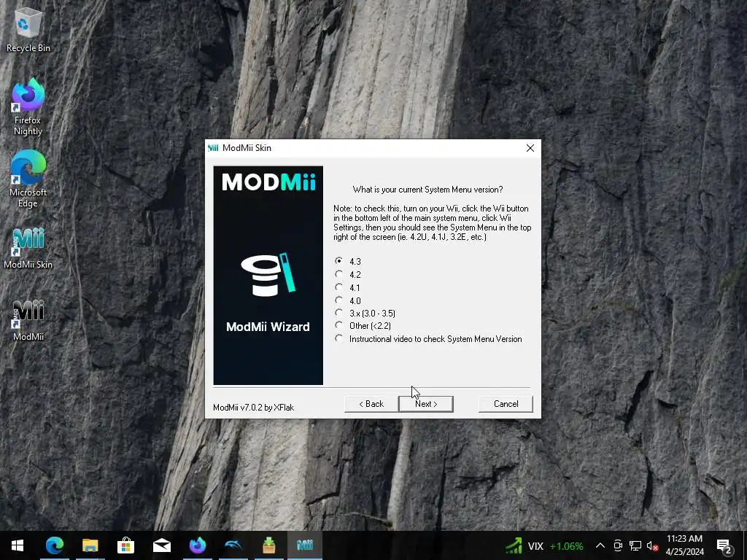The image size is (747, 560).
Task: Show hidden system tray icons
Action: point(600,545)
